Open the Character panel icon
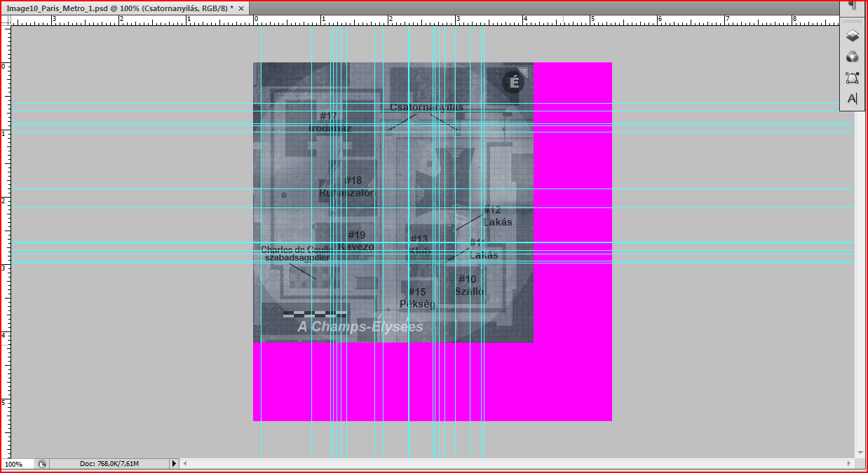868x473 pixels. click(x=852, y=99)
